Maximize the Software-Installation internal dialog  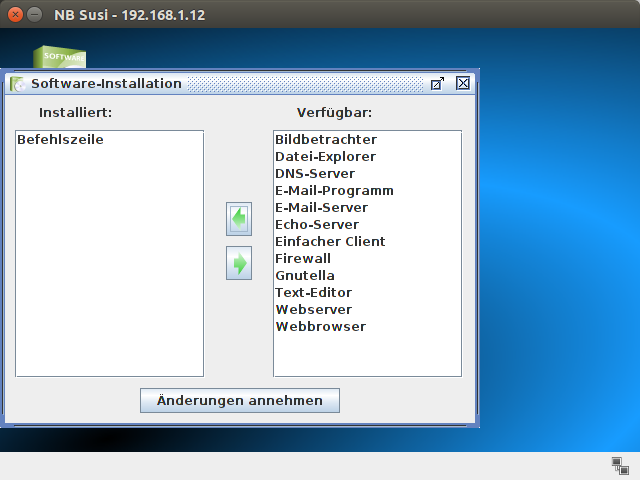coord(437,84)
